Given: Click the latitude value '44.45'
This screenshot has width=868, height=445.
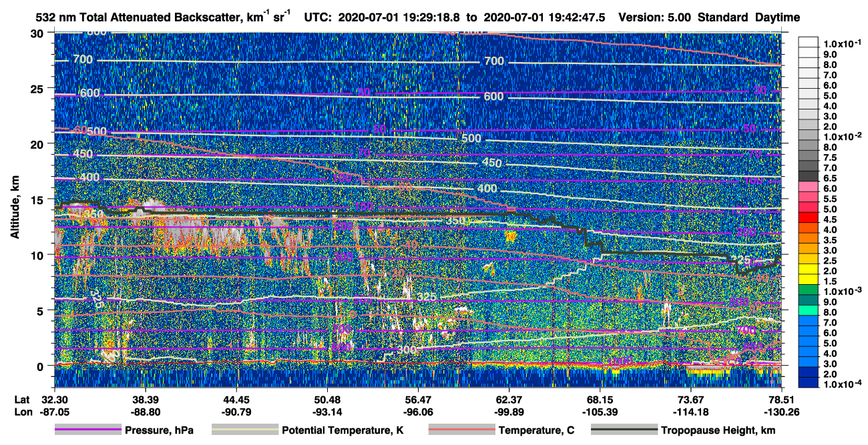Looking at the screenshot, I should pyautogui.click(x=236, y=400).
